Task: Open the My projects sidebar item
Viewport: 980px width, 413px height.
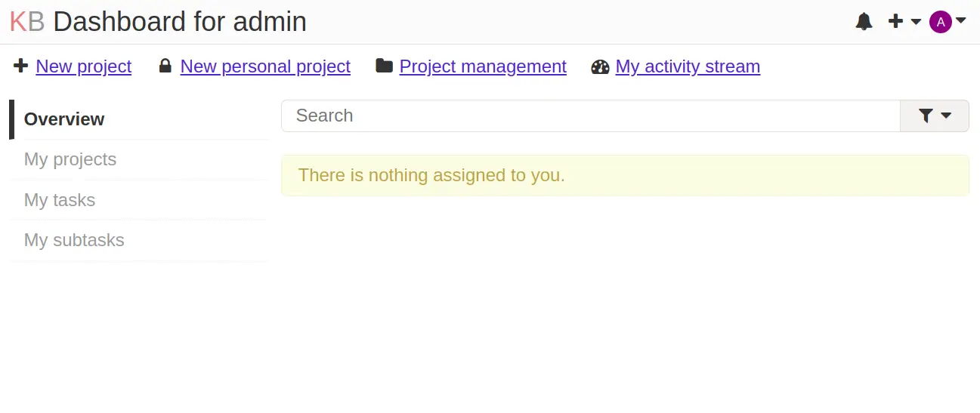Action: coord(140,159)
